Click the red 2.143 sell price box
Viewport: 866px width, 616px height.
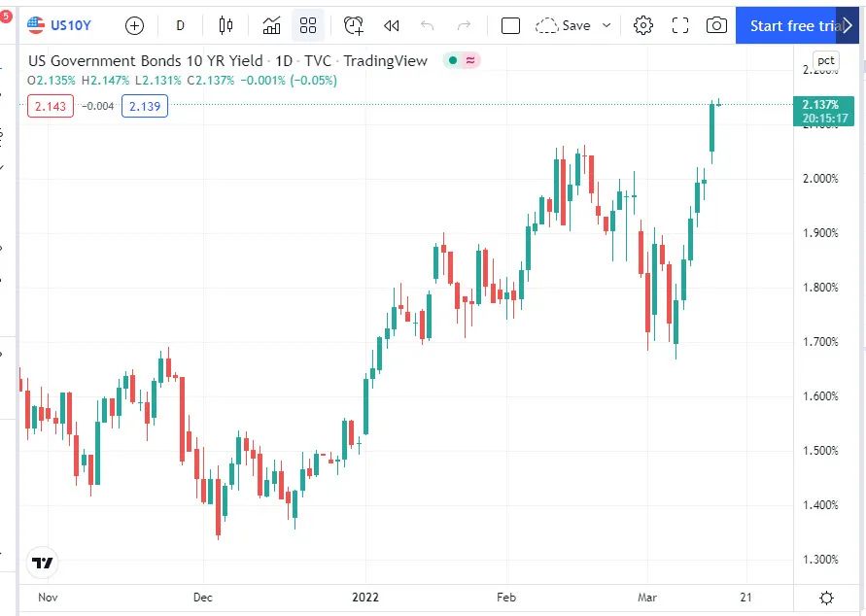(x=51, y=106)
